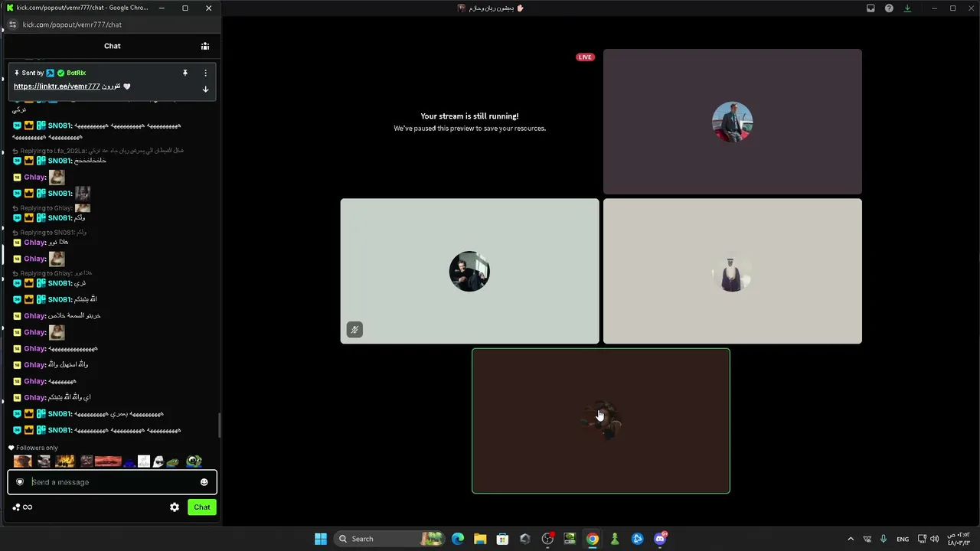Insert the small blue emote
Viewport: 980px width, 551px height.
click(129, 462)
